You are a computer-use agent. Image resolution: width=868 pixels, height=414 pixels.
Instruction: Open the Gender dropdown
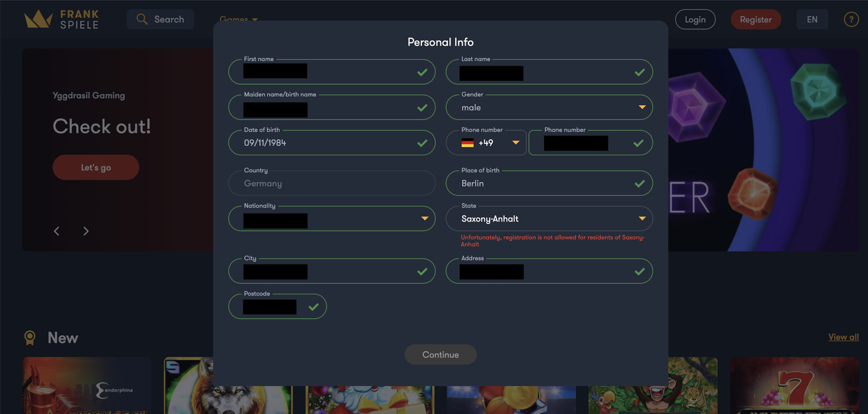[x=549, y=108]
